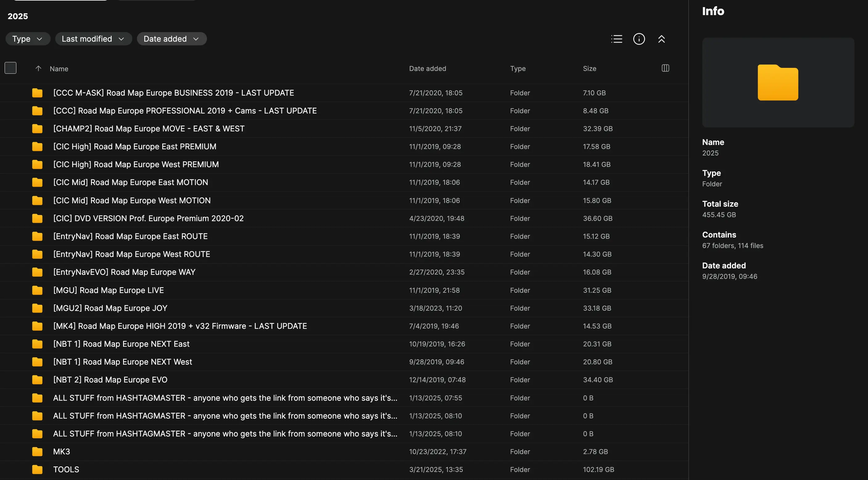Click the sort direction arrow beside Name
The height and width of the screenshot is (480, 868).
pyautogui.click(x=39, y=69)
